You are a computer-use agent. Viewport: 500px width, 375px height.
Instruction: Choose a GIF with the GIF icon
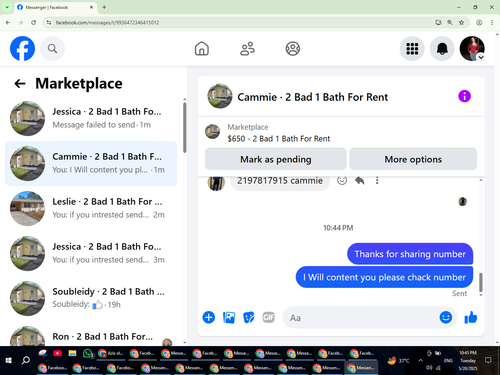pyautogui.click(x=268, y=317)
